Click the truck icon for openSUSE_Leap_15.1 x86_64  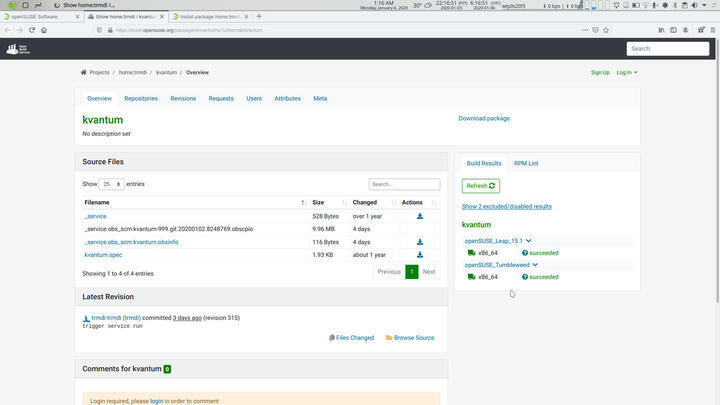pos(471,253)
